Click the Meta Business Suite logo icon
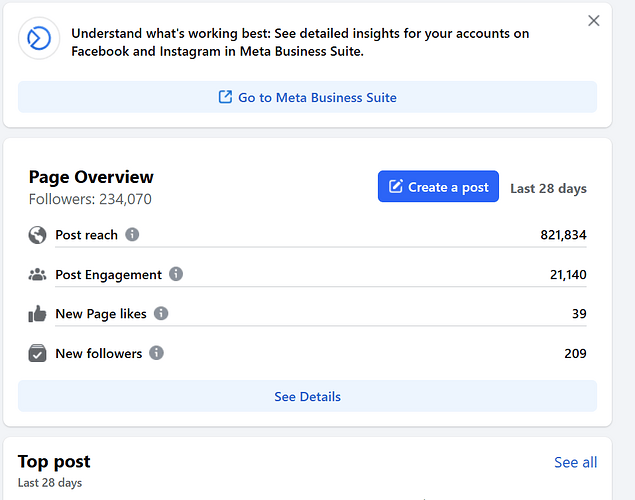 point(39,38)
